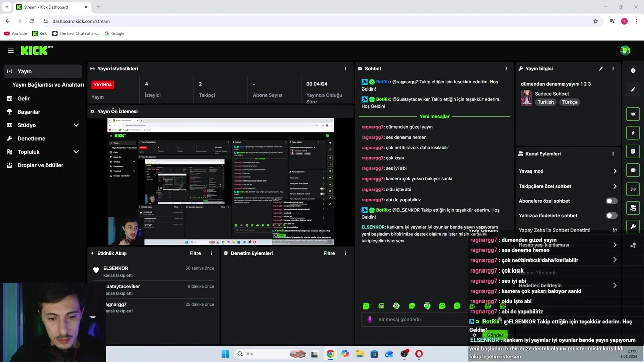Open Yavaş mod options arrow

coord(615,171)
